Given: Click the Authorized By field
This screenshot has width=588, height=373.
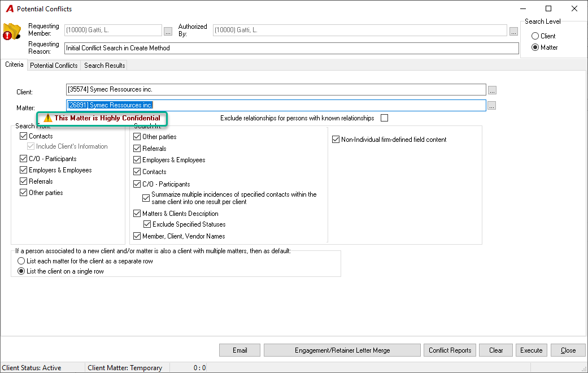Looking at the screenshot, I should coord(360,30).
